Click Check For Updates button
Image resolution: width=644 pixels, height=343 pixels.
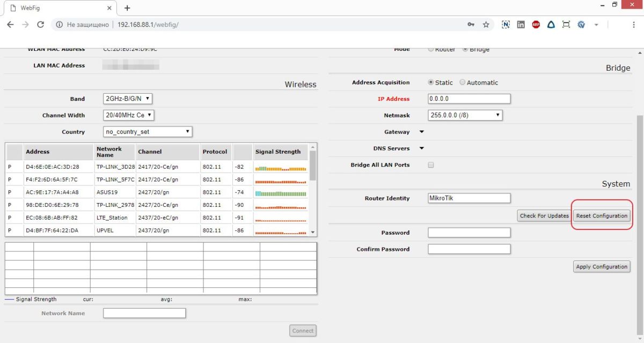click(x=544, y=215)
